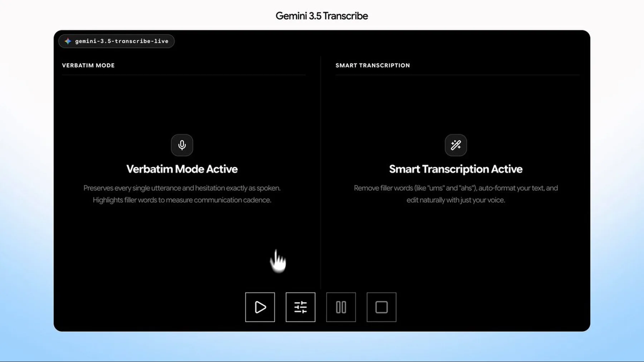Image resolution: width=644 pixels, height=362 pixels.
Task: Click the "Preserves every single utterance" description
Action: pyautogui.click(x=182, y=194)
